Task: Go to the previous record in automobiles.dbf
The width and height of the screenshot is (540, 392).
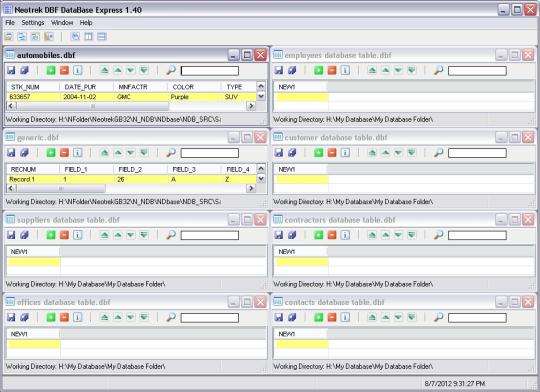Action: (x=118, y=70)
